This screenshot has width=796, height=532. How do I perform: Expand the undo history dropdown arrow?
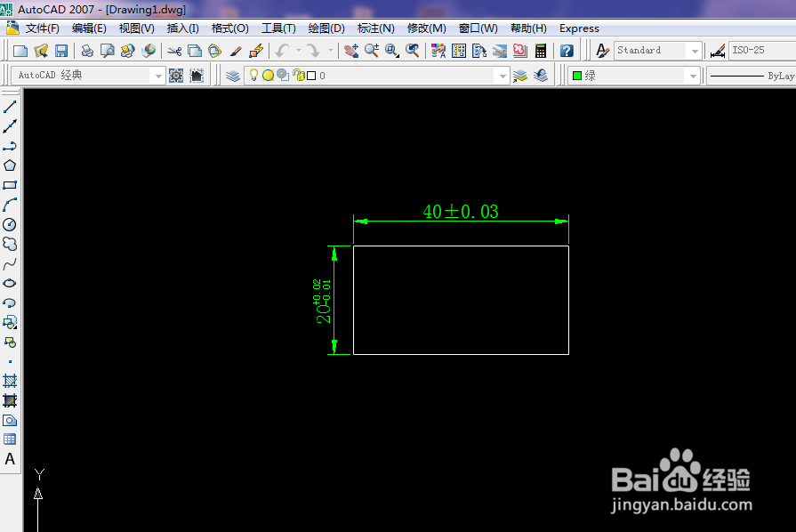pyautogui.click(x=299, y=50)
